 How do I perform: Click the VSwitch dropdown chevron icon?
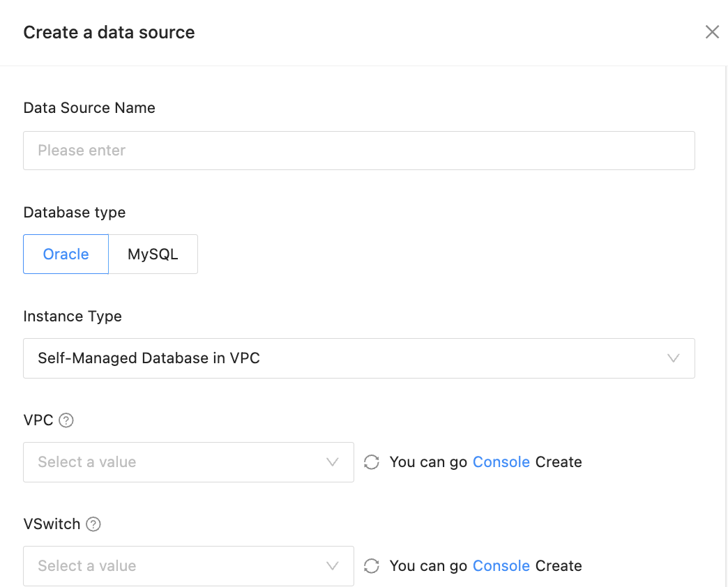point(333,566)
